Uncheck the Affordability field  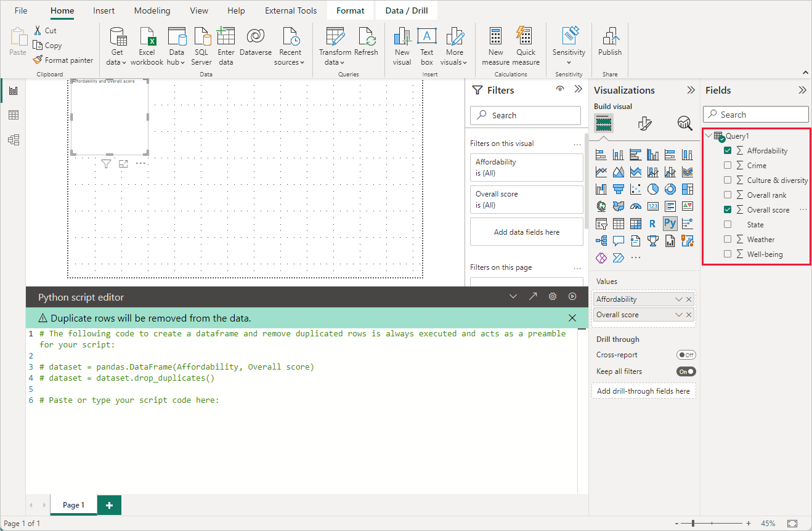tap(728, 150)
